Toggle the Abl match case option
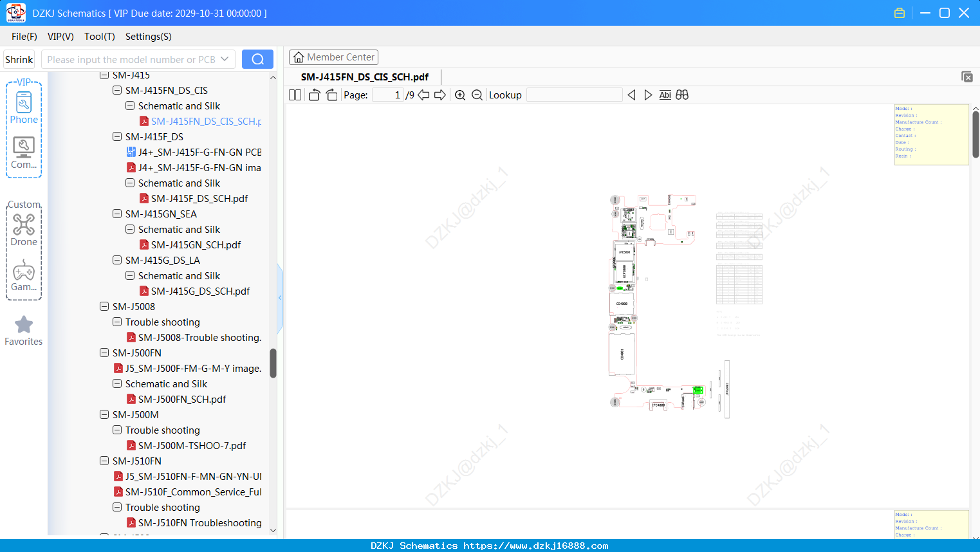 point(665,95)
